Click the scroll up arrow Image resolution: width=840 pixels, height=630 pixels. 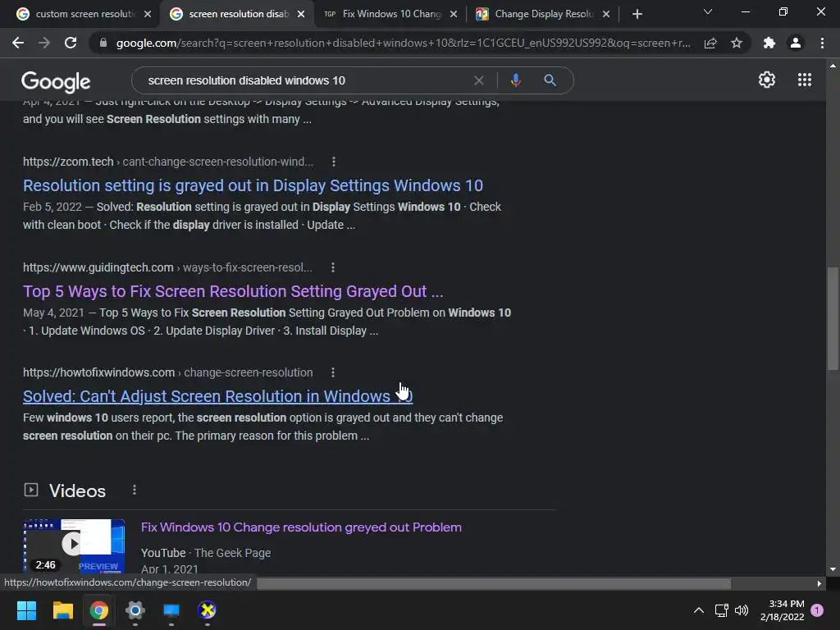click(x=833, y=66)
